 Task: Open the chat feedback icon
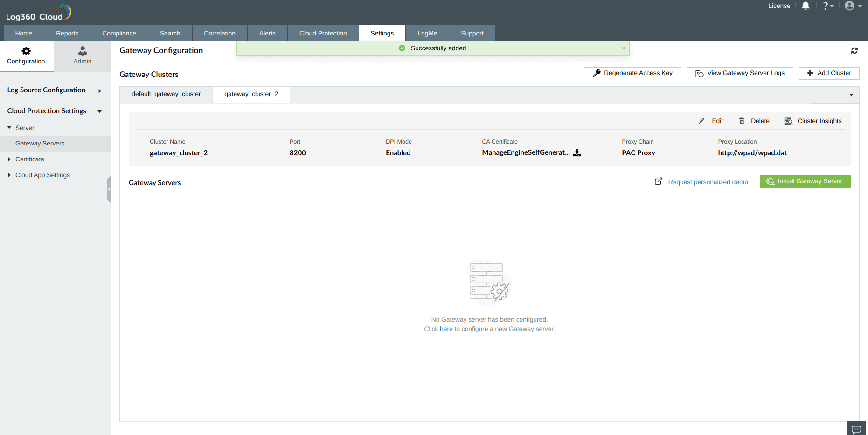(856, 429)
